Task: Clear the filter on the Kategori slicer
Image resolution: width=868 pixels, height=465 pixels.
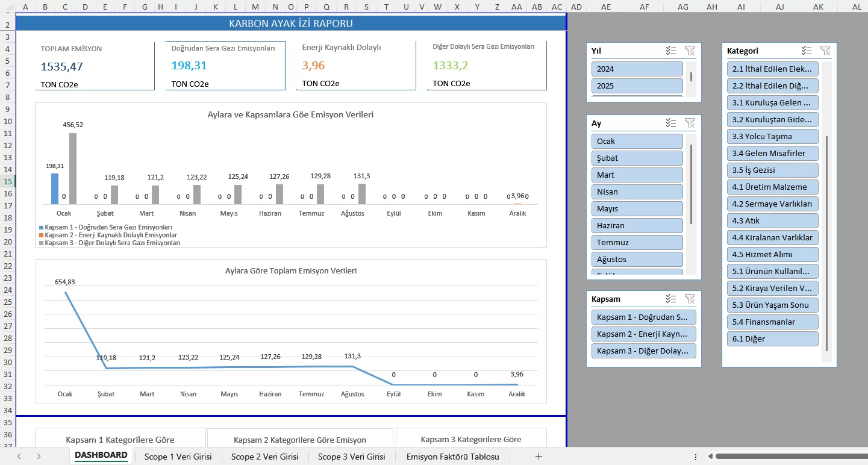Action: click(x=825, y=51)
